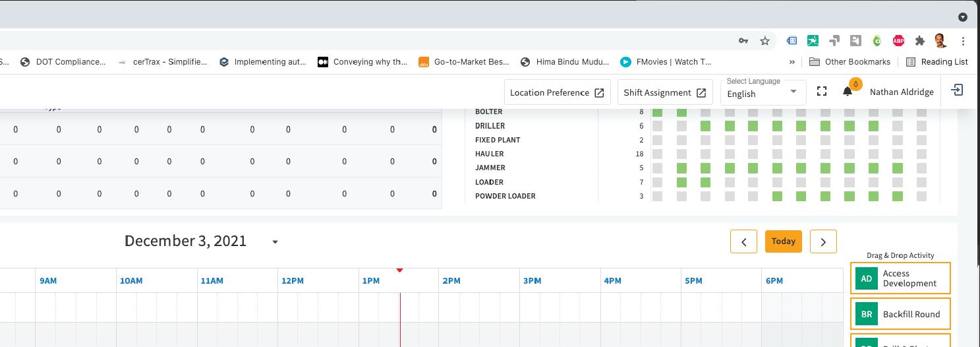Click the current time red timeline marker
Image resolution: width=980 pixels, height=347 pixels.
pos(399,270)
